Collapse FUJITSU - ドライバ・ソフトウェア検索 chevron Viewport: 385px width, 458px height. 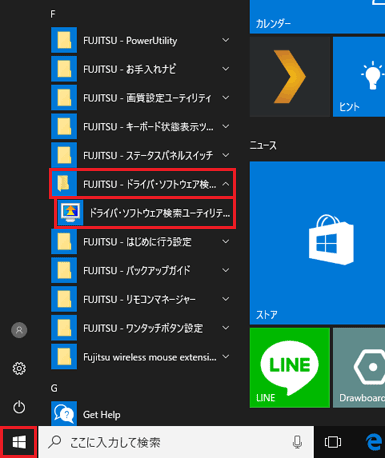[226, 184]
